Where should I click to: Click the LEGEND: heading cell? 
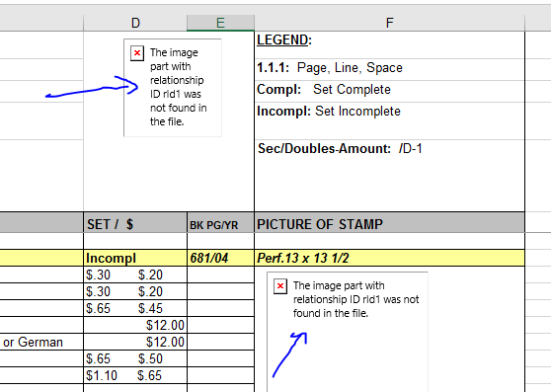389,44
